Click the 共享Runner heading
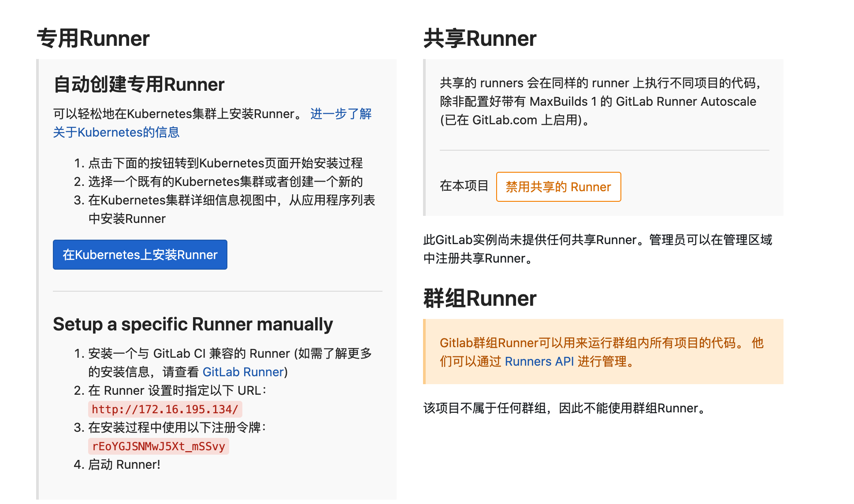The width and height of the screenshot is (854, 504). 479,38
